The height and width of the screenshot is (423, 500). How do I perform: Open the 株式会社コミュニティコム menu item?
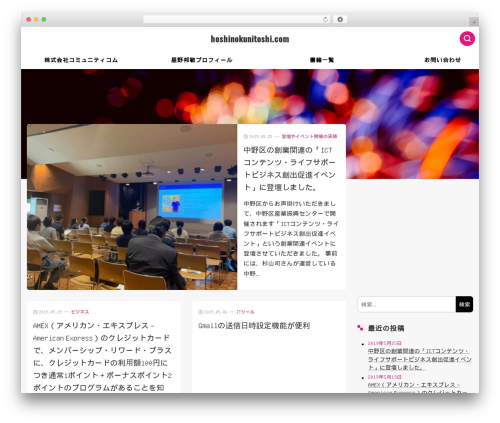click(x=81, y=60)
